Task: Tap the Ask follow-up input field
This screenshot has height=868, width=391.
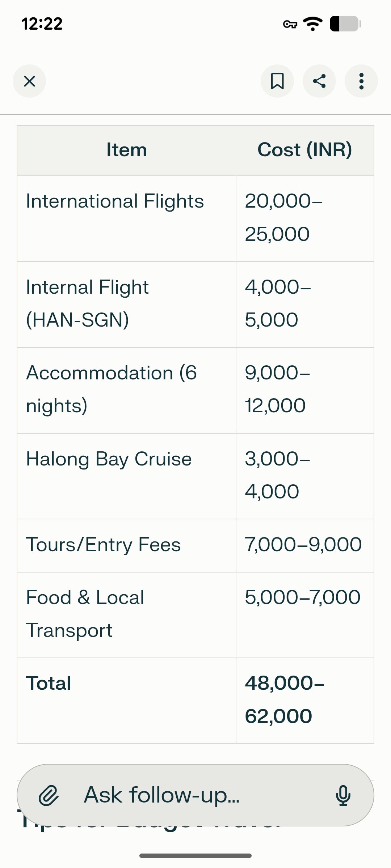Action: [x=195, y=795]
